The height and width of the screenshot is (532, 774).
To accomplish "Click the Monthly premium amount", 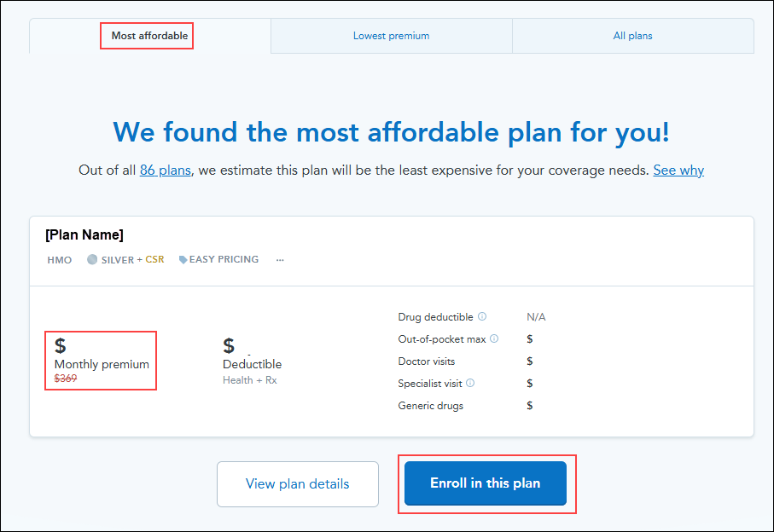I will click(x=61, y=345).
